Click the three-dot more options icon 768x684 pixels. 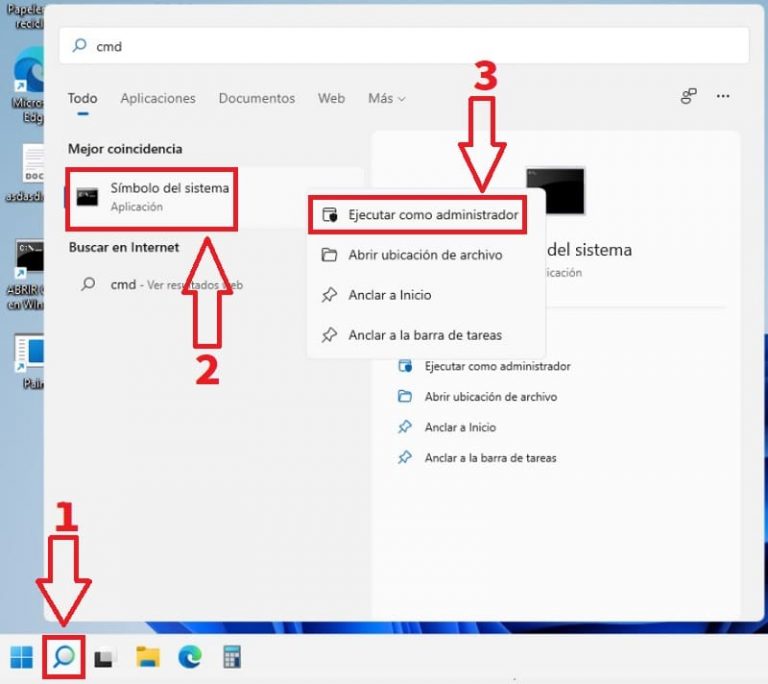(723, 97)
